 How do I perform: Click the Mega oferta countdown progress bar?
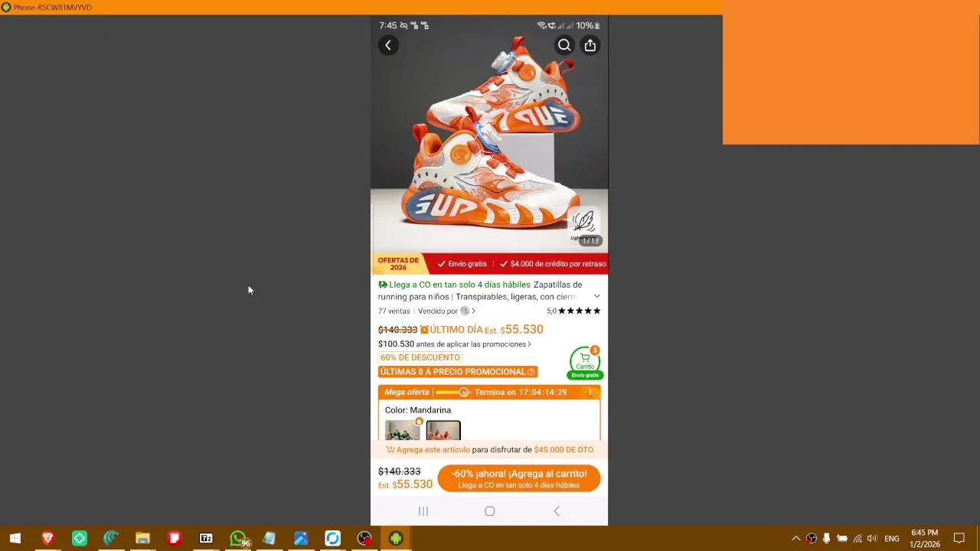click(x=452, y=392)
